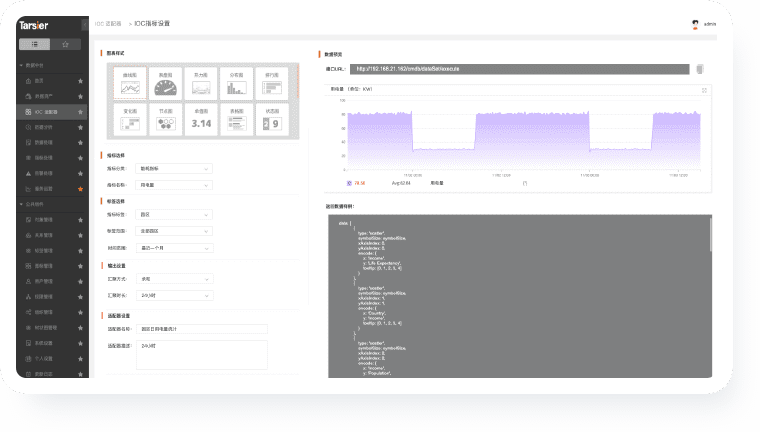The width and height of the screenshot is (760, 432).
Task: Choose the bar distribution chart style
Action: point(237,83)
